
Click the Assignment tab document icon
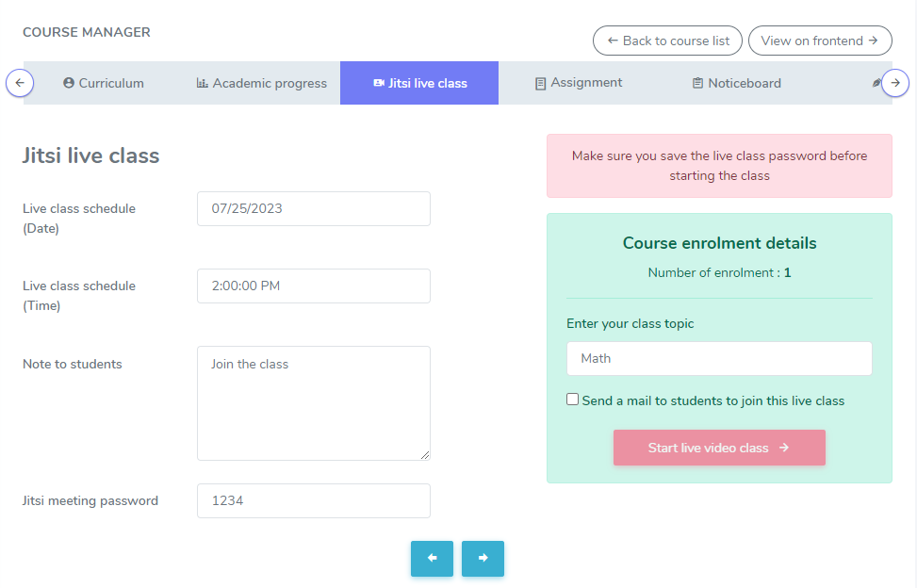tap(540, 83)
